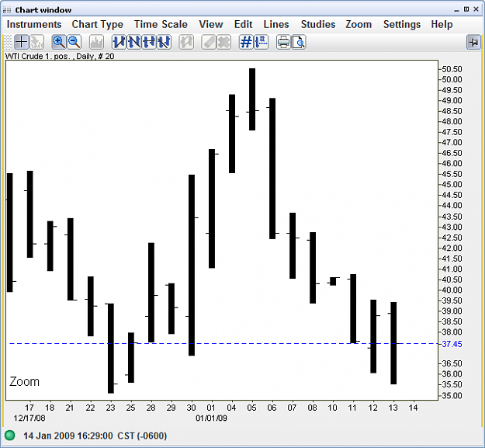Click the 50.50 price axis label
Image resolution: width=485 pixels, height=448 pixels.
click(452, 69)
